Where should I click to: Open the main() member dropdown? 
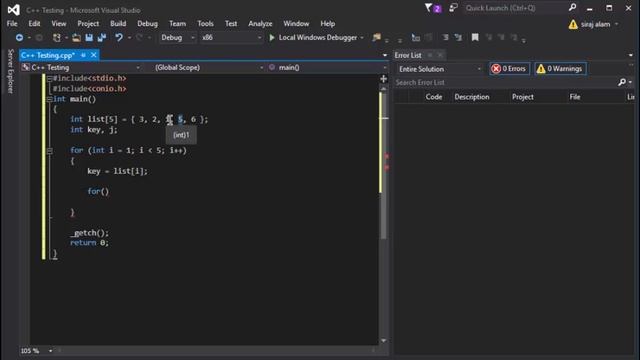coord(327,67)
